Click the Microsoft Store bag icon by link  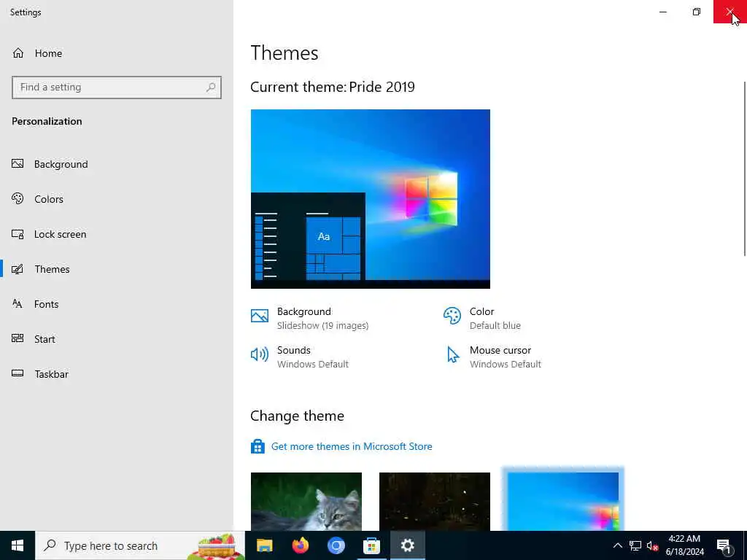pyautogui.click(x=258, y=446)
